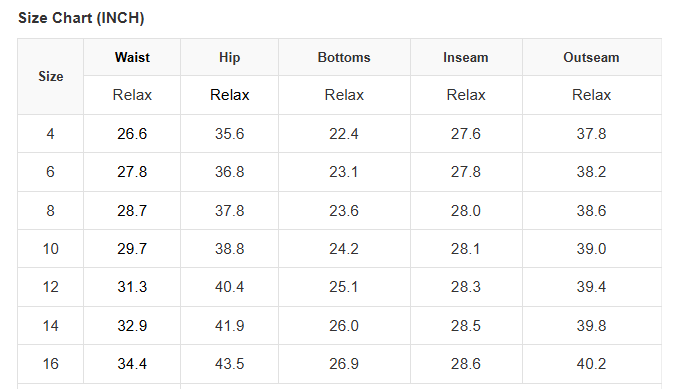This screenshot has height=389, width=673.
Task: Click hip value 37.8 in size 8 row
Action: [230, 211]
